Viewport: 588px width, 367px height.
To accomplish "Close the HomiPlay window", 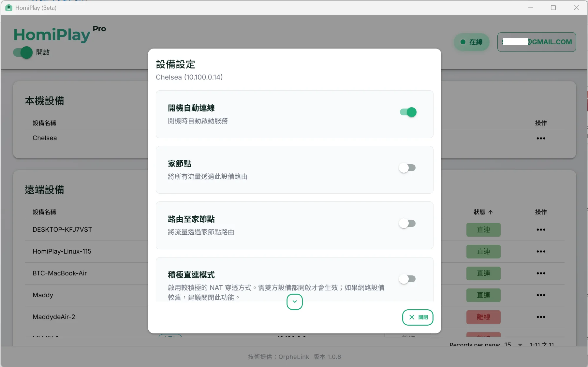I will tap(576, 7).
